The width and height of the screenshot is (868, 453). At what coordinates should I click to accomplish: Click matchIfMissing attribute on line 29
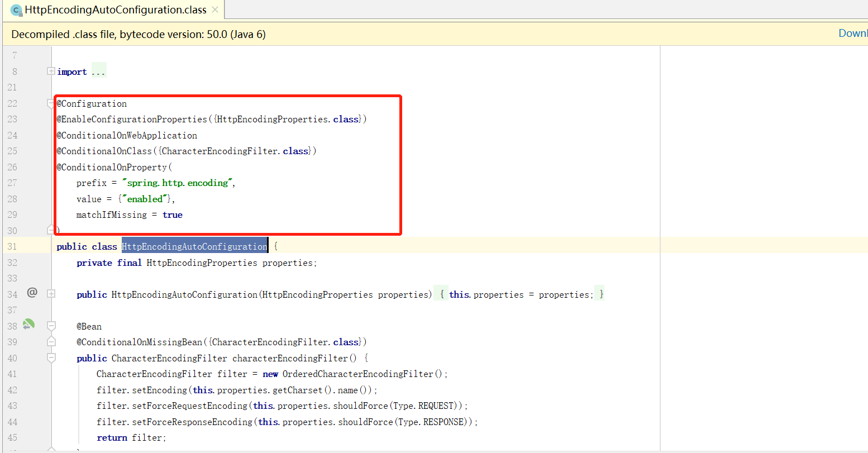point(112,215)
